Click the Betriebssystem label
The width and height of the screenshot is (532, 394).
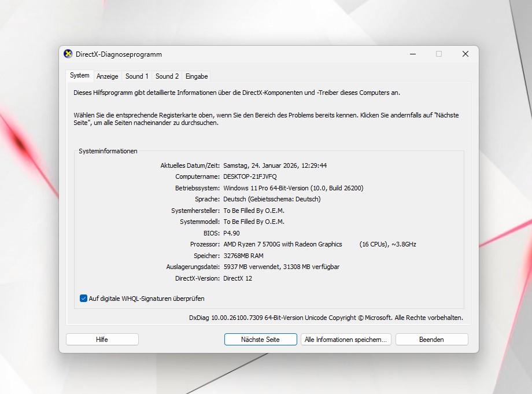[197, 188]
